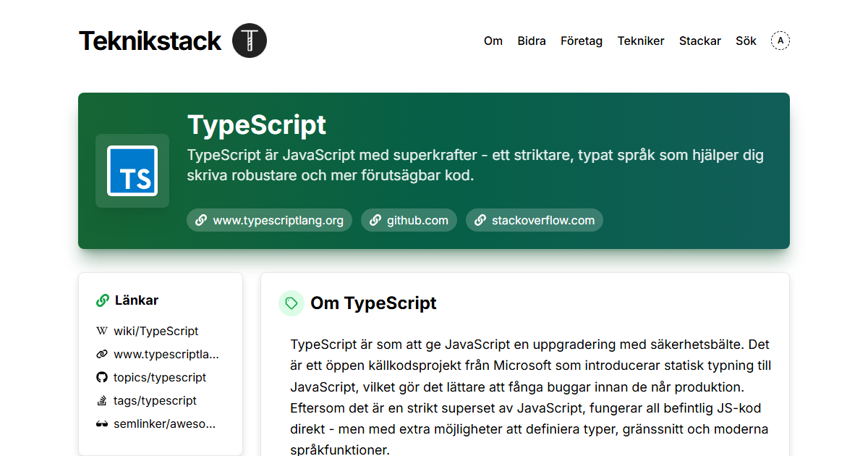Image resolution: width=868 pixels, height=456 pixels.
Task: Click the link icon next to www.typescriptla...
Action: point(102,354)
